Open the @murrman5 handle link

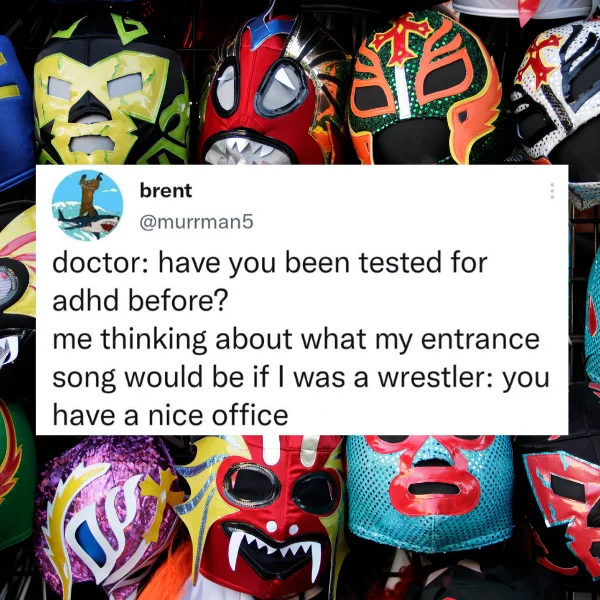pos(196,222)
